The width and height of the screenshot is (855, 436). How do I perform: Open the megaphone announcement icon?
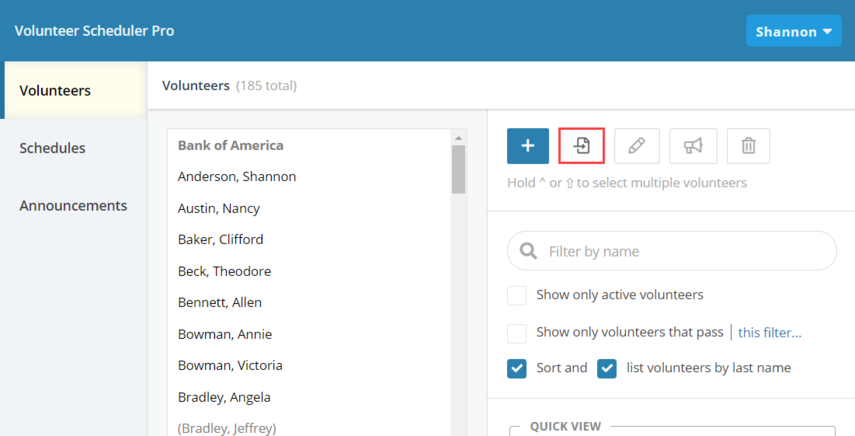coord(693,146)
